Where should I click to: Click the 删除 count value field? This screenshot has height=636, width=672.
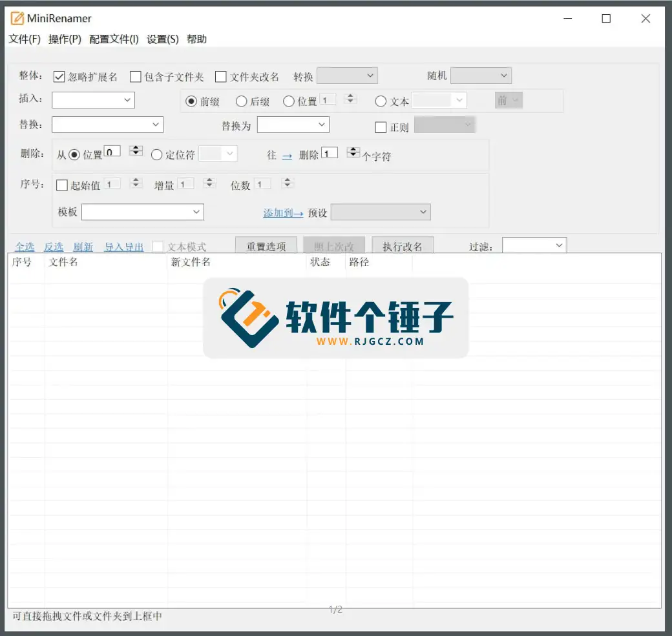pyautogui.click(x=330, y=153)
